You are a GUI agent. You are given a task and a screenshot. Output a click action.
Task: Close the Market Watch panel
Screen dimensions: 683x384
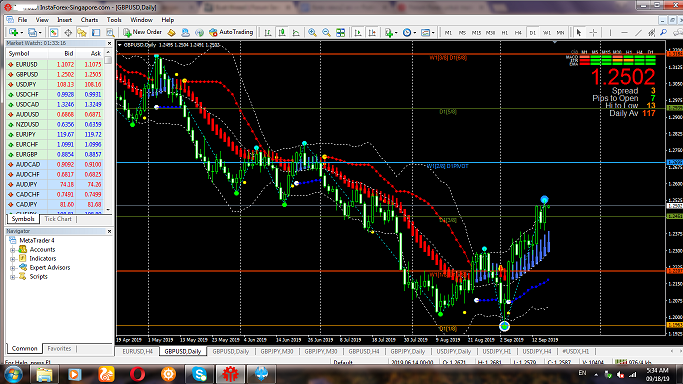click(109, 43)
